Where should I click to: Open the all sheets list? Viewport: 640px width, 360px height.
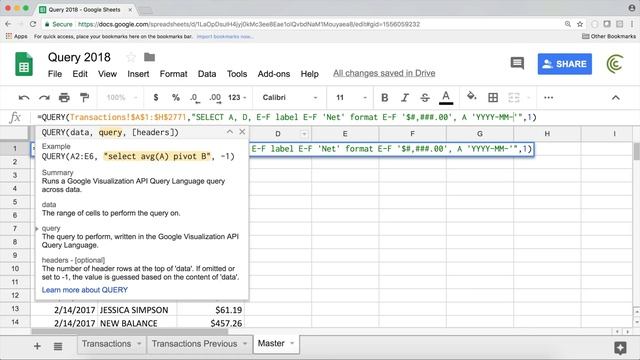[58, 347]
